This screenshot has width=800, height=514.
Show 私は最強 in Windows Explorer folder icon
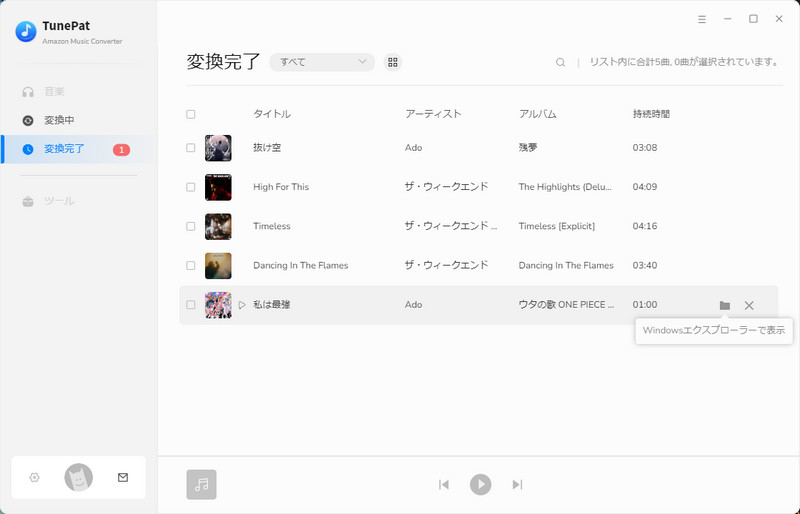[x=724, y=305]
